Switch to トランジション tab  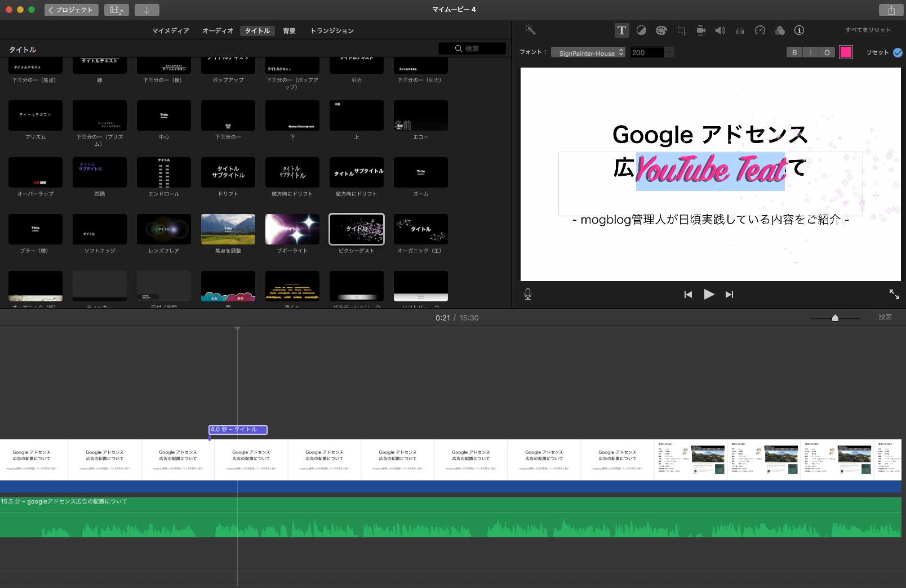click(332, 31)
